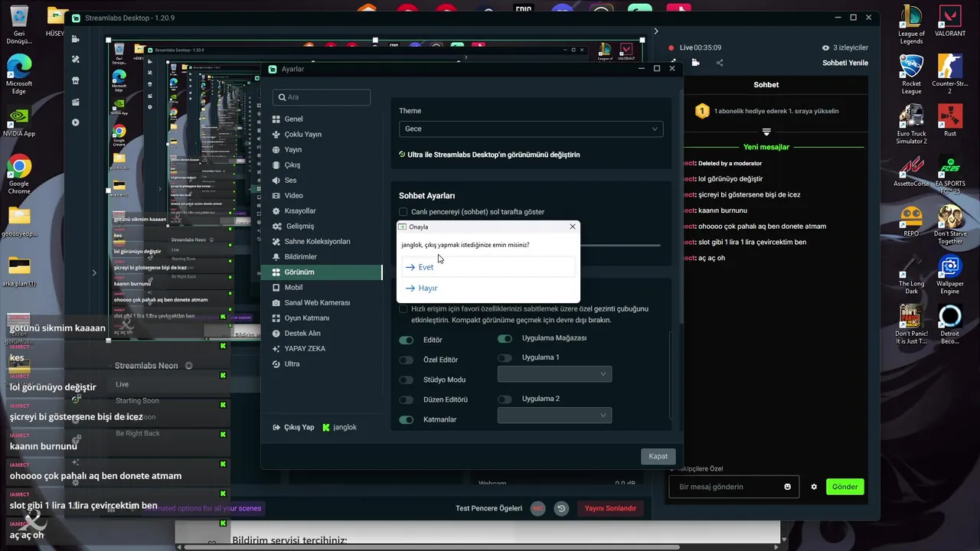This screenshot has width=980, height=551.
Task: Check 'Canlı pencereyi sol tarafta göster' checkbox
Action: (x=403, y=212)
